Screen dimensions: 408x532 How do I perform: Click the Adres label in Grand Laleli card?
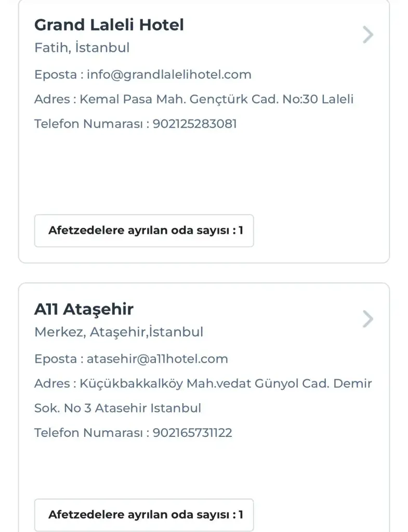pos(51,99)
